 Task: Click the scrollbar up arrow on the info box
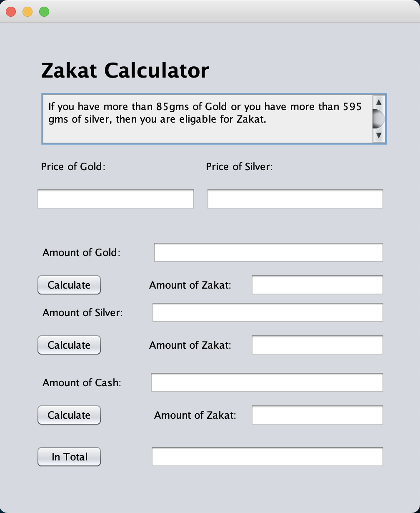pos(379,101)
